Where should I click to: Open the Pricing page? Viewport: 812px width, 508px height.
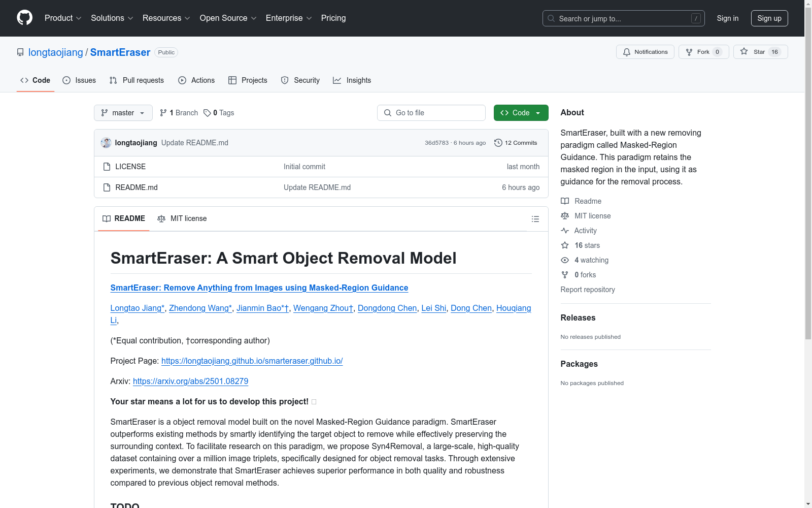click(x=333, y=18)
